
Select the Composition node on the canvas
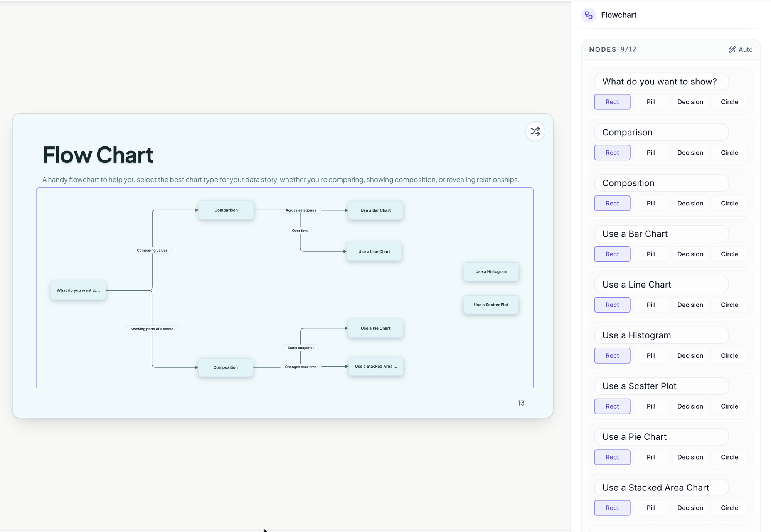(226, 367)
